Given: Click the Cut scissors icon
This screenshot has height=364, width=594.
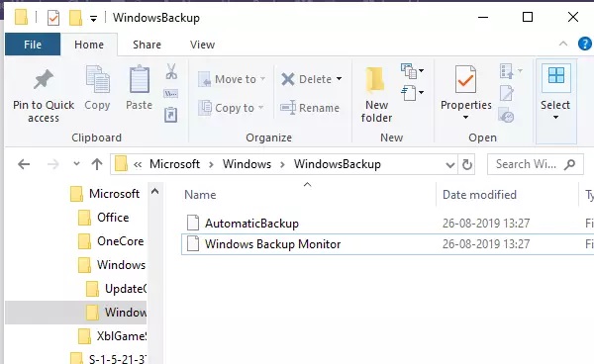Looking at the screenshot, I should pyautogui.click(x=171, y=71).
